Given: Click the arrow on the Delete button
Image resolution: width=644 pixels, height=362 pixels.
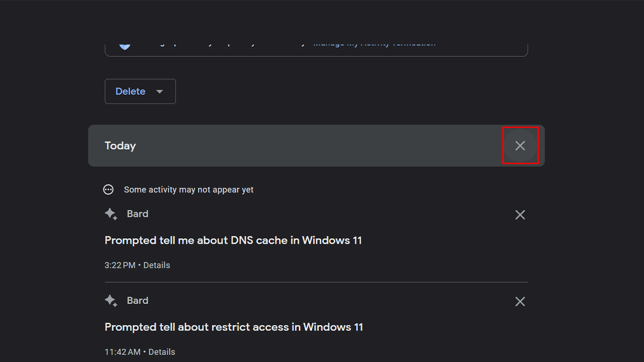Looking at the screenshot, I should click(x=159, y=92).
